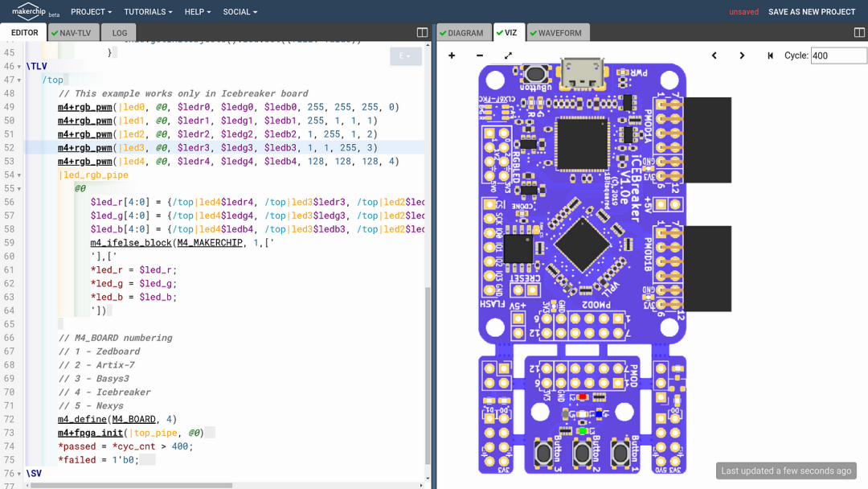Click the |led3 text on line 52
The height and width of the screenshot is (489, 868).
click(x=131, y=148)
